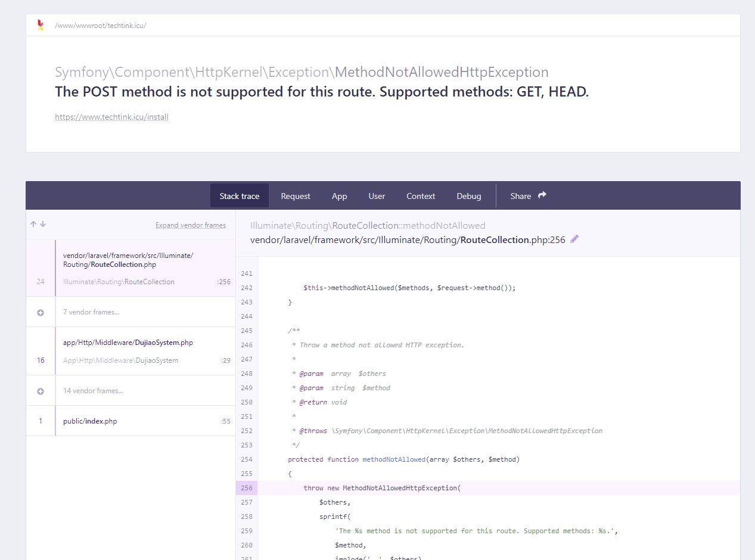This screenshot has height=560, width=755.
Task: Open the Debug tab
Action: click(x=469, y=195)
